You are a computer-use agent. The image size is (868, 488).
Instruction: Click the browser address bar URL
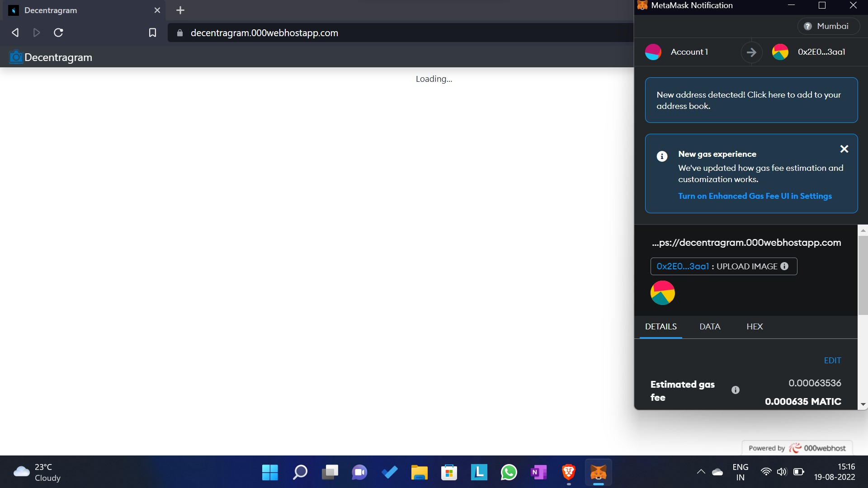[264, 33]
